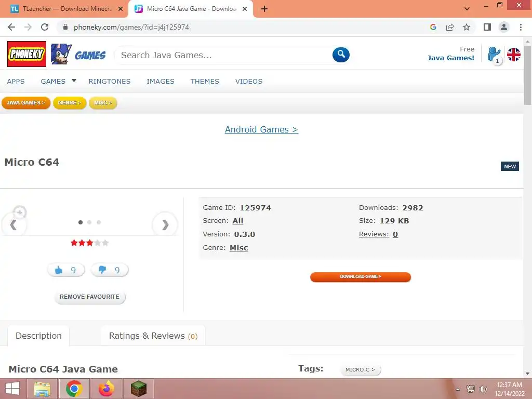Open the browser side panel icon

click(x=487, y=27)
